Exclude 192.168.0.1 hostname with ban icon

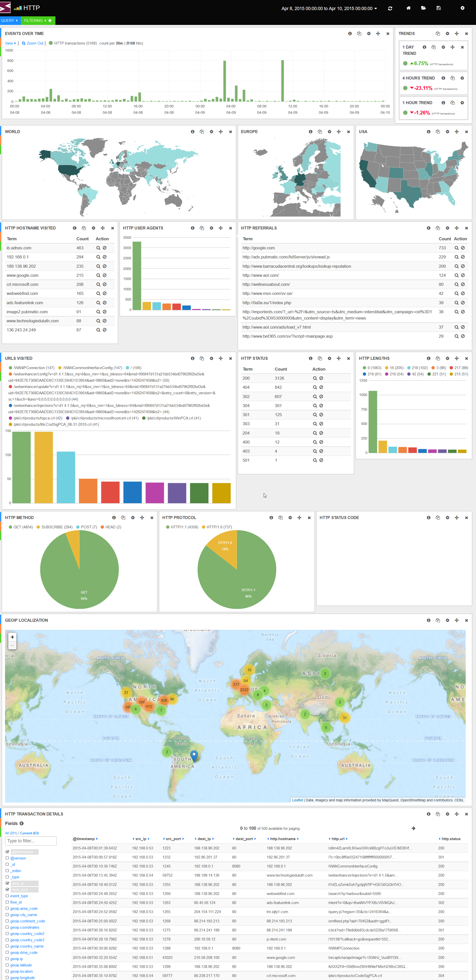click(104, 257)
